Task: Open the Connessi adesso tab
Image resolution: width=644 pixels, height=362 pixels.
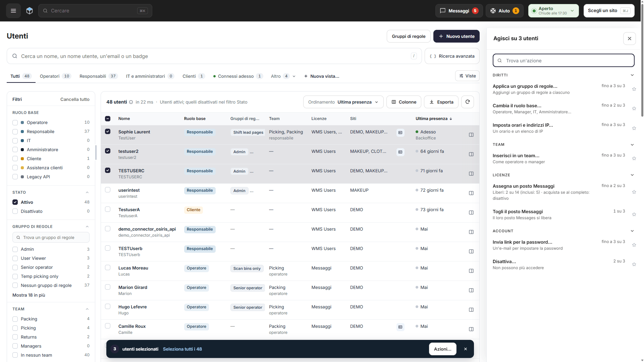Action: coord(238,76)
